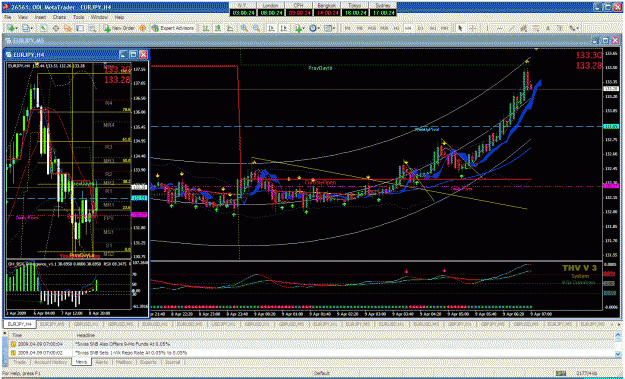625x379 pixels.
Task: Open the Alerts terminal tab
Action: pyautogui.click(x=102, y=362)
